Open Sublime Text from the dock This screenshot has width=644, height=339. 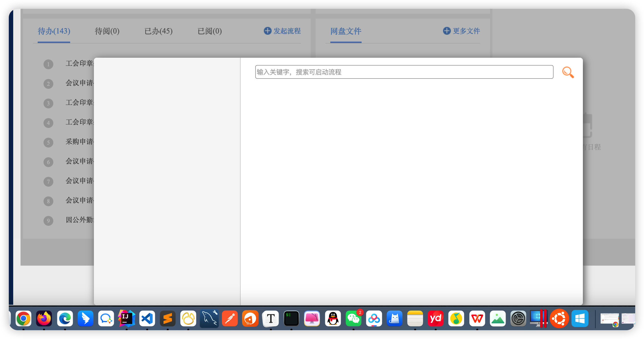coord(167,318)
